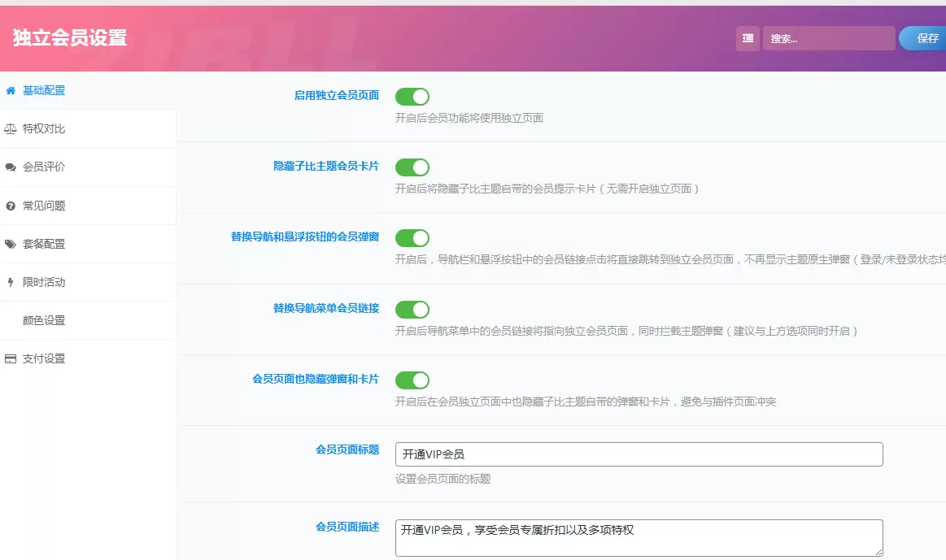Click the lightning bolt icon for 限时活动

click(11, 282)
